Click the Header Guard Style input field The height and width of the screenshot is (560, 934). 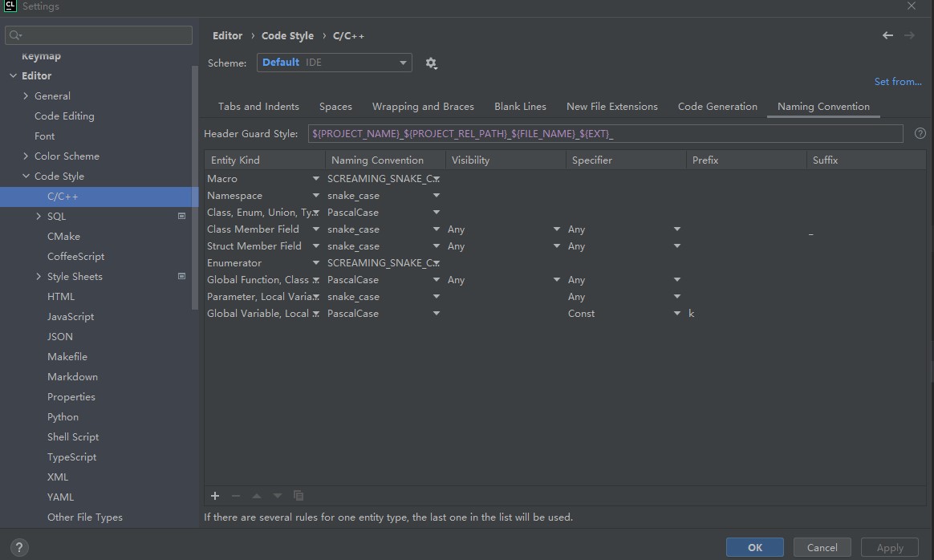pyautogui.click(x=605, y=133)
